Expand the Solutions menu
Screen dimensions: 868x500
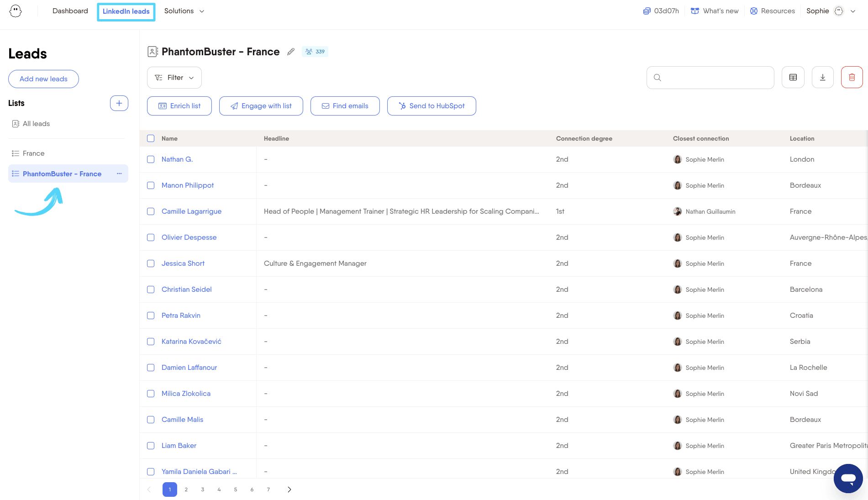tap(184, 11)
